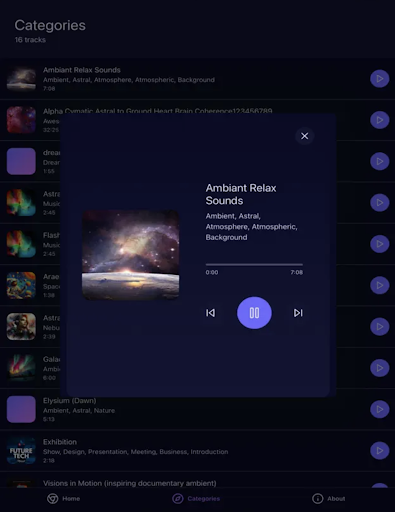395x512 pixels.
Task: Close the player popup with the X
Action: (x=304, y=136)
